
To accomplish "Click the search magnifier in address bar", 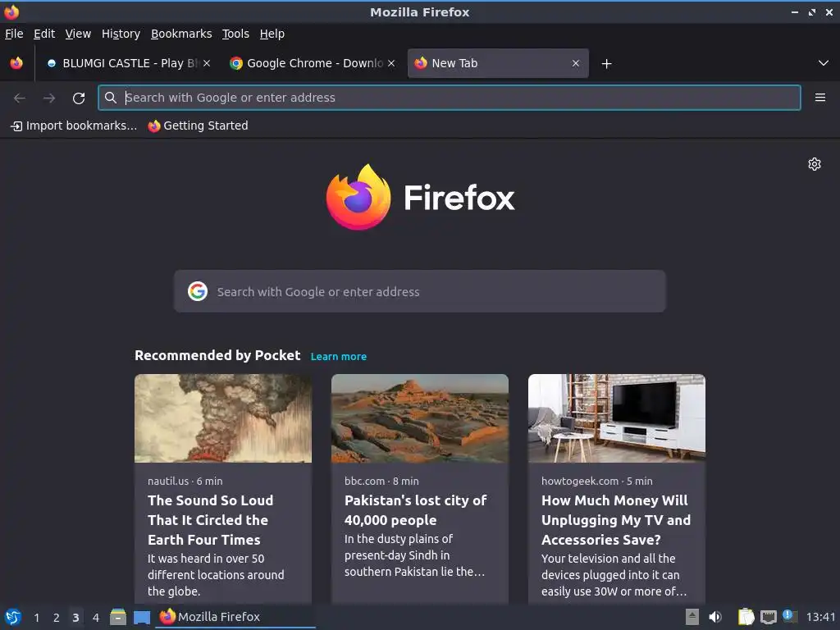I will (x=111, y=98).
